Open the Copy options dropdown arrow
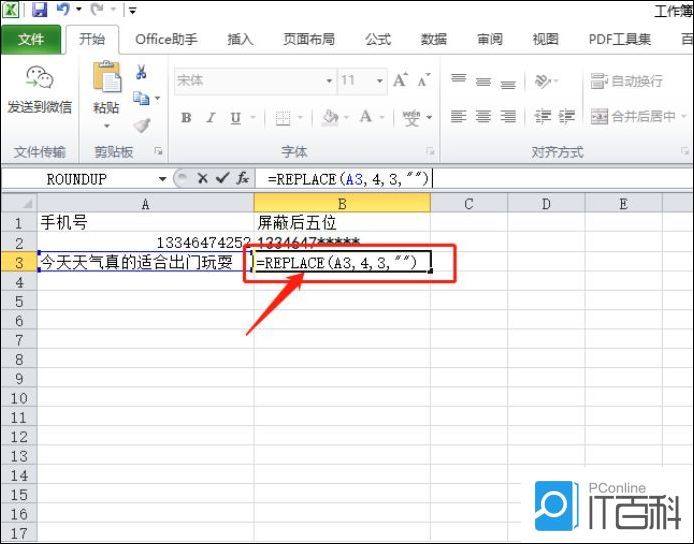Screen dimensions: 694x544 (157, 98)
